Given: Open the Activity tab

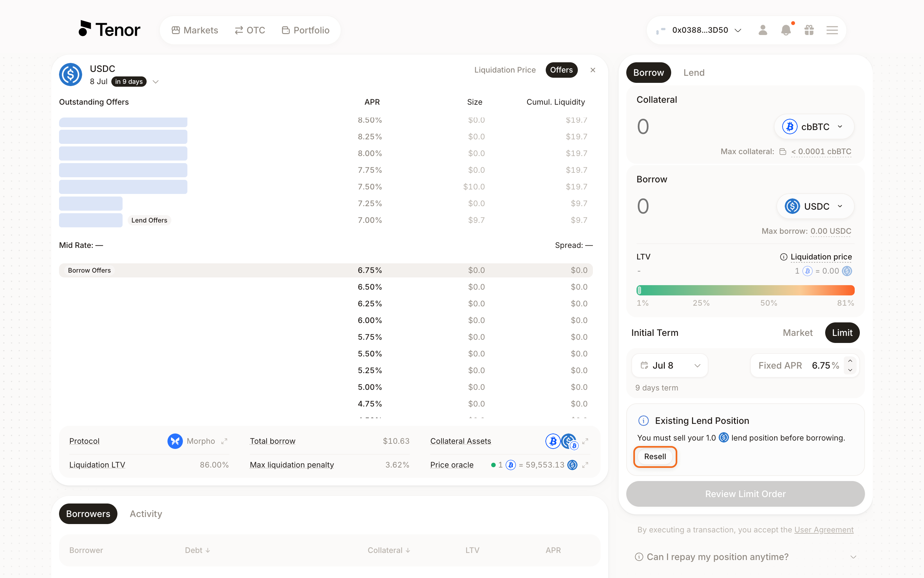Looking at the screenshot, I should click(x=146, y=514).
